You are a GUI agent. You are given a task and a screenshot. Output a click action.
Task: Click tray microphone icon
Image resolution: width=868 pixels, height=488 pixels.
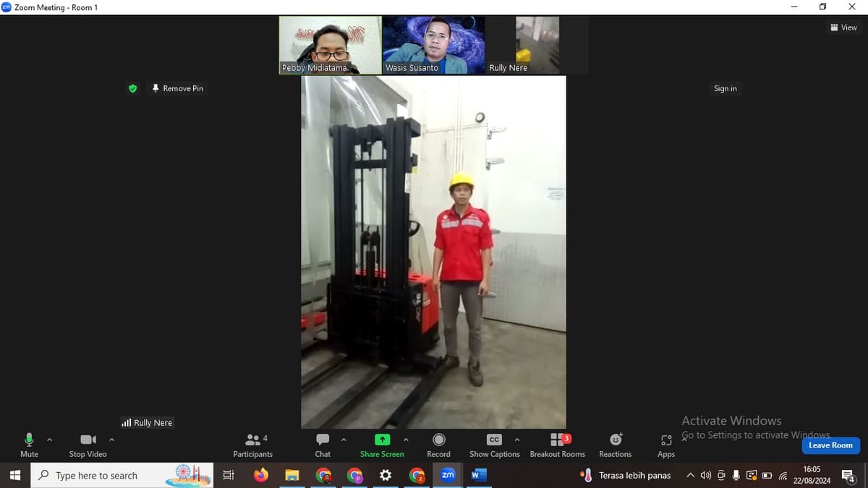(x=736, y=475)
